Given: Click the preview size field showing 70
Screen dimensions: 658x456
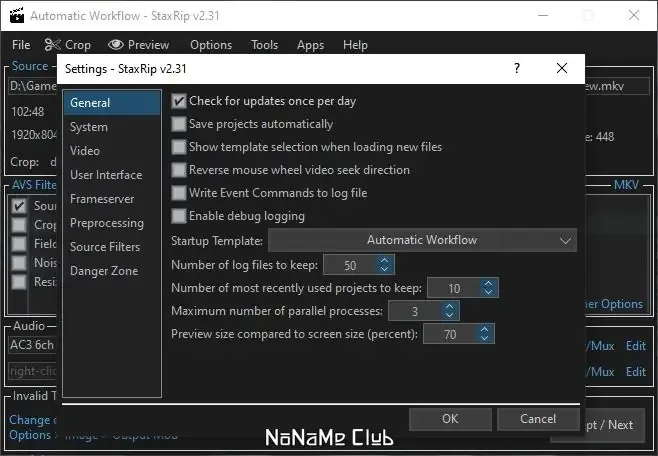Looking at the screenshot, I should [451, 334].
